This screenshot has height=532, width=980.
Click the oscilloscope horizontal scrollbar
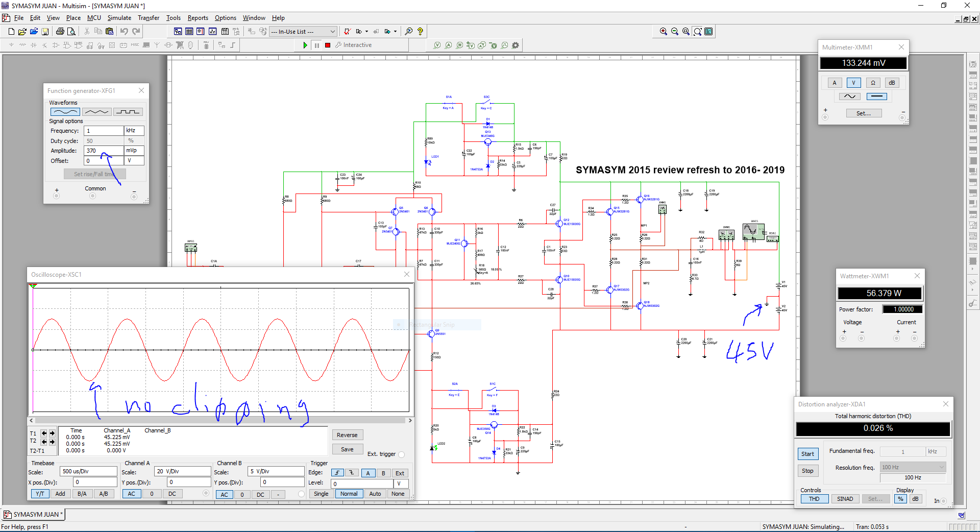tap(220, 420)
